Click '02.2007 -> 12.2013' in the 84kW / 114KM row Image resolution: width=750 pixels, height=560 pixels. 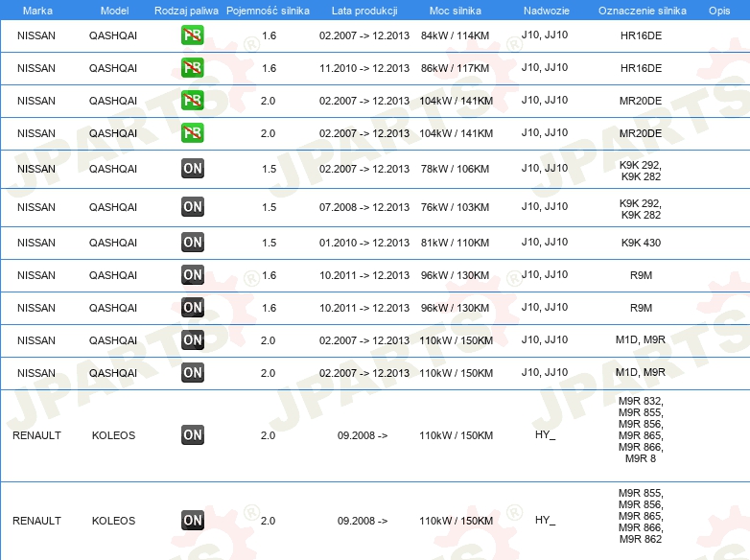(x=364, y=35)
